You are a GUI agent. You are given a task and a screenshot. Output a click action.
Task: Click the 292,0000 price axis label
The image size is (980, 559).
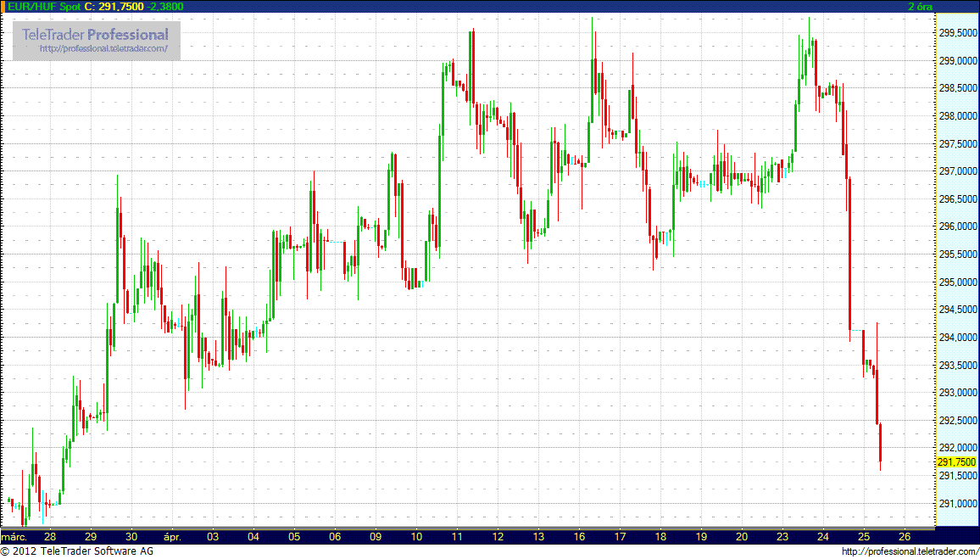click(959, 448)
